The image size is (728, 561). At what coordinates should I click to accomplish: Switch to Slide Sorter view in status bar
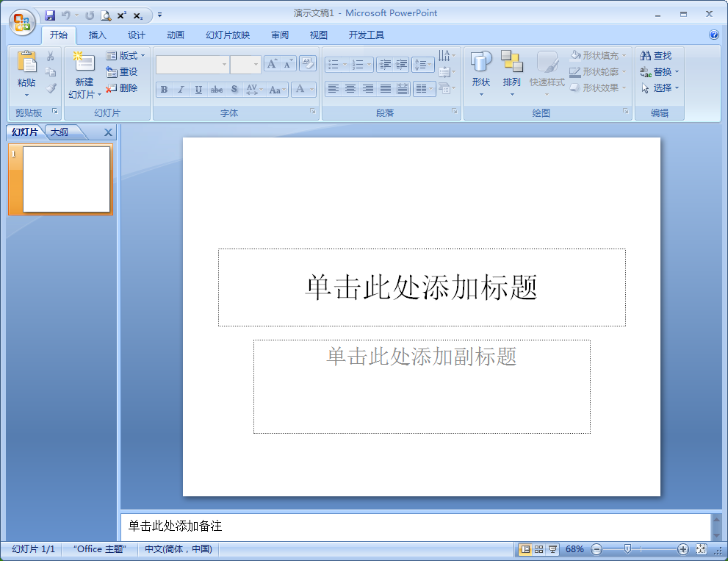[x=538, y=549]
